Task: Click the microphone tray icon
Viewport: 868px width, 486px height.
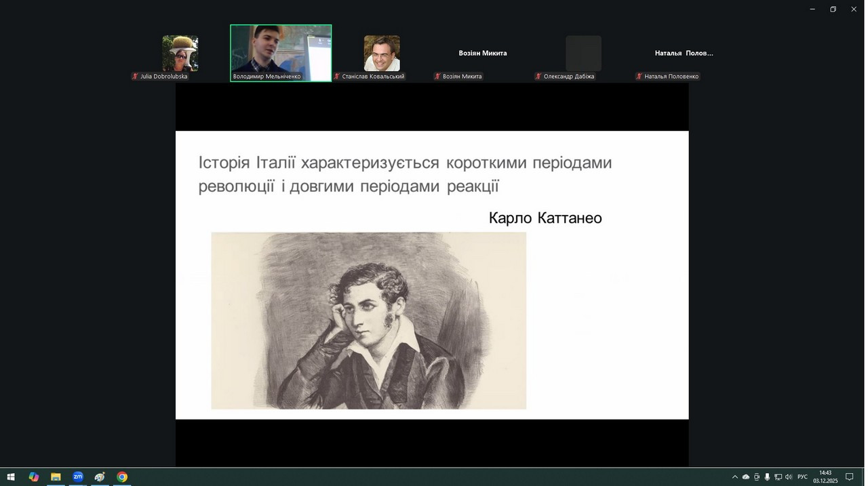Action: click(767, 477)
